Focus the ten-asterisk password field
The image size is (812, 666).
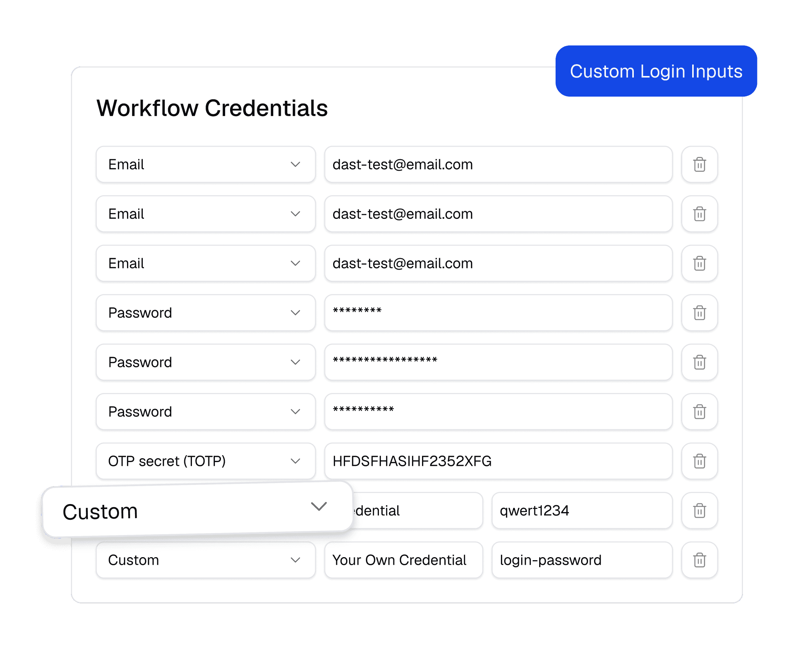(498, 411)
